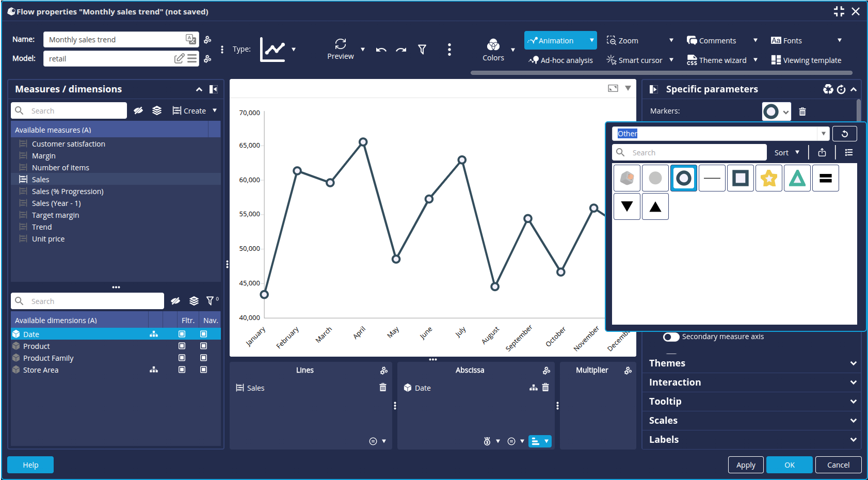This screenshot has height=480, width=868.
Task: Toggle the Nav. checkbox for Store Area
Action: click(203, 370)
